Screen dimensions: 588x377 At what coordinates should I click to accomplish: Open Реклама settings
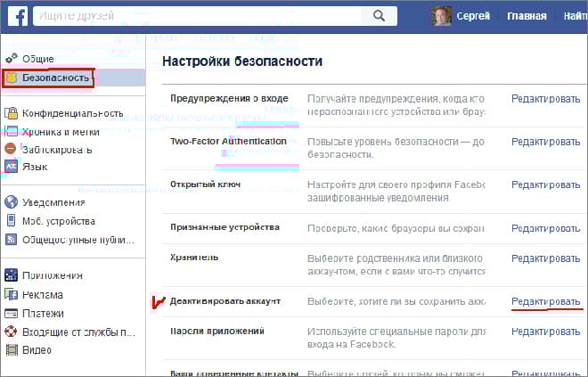coord(43,294)
